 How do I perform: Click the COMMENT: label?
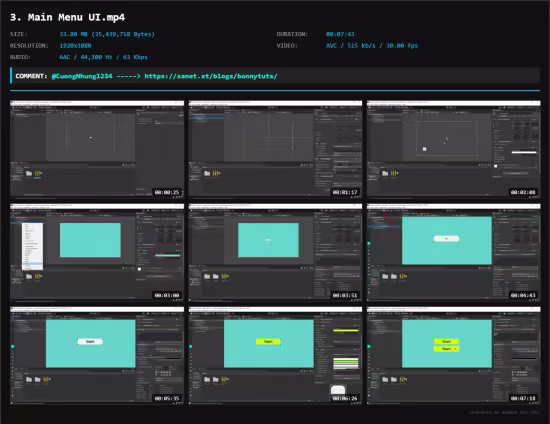[x=31, y=76]
